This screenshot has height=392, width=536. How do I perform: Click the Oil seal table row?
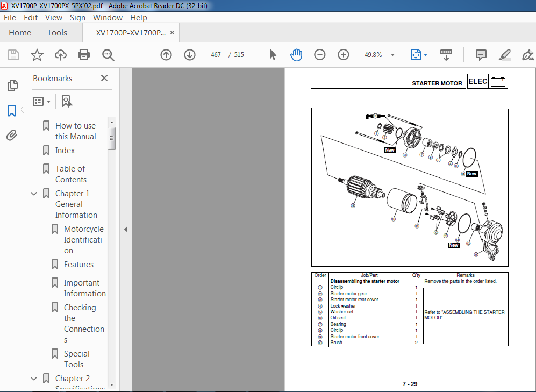click(410, 318)
